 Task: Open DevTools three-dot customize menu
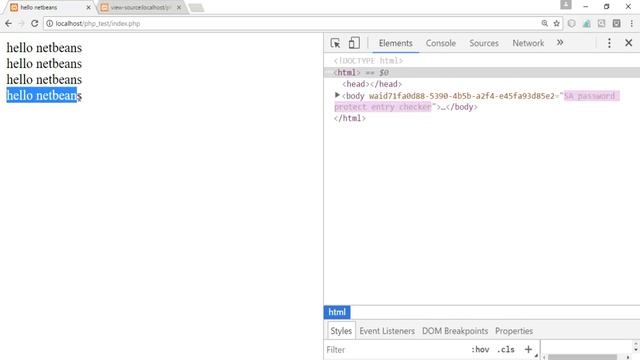[609, 43]
